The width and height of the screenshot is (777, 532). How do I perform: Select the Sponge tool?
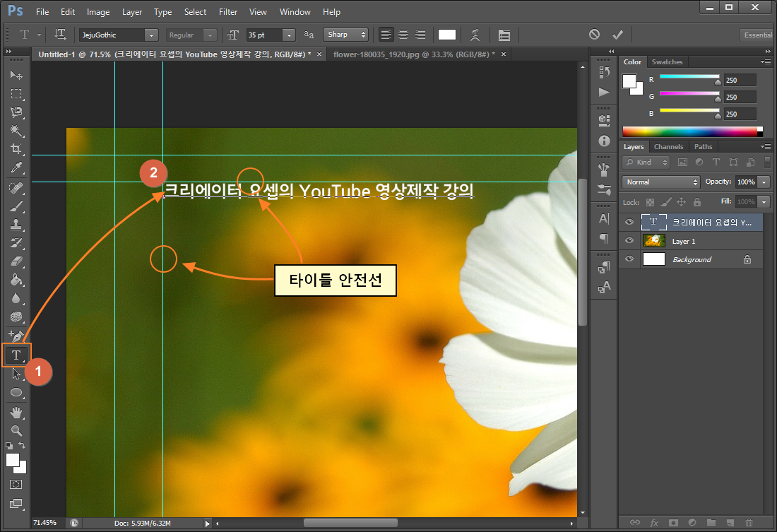point(16,317)
